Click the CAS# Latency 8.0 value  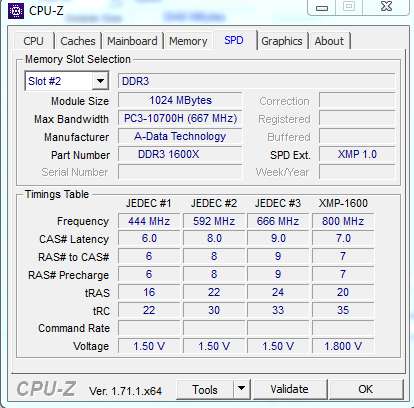214,239
